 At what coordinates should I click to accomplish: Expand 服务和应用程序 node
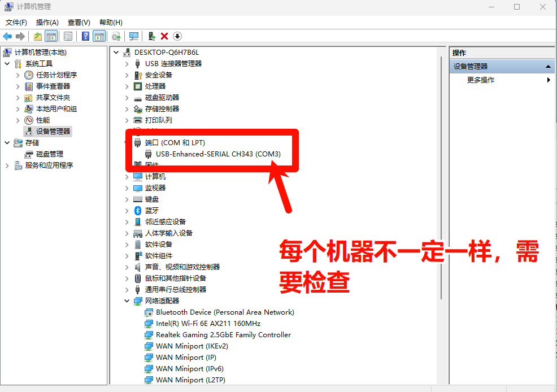pos(7,165)
